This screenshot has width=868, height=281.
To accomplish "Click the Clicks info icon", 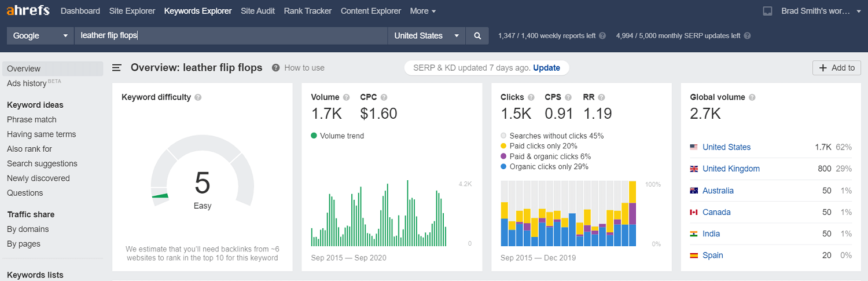I will pos(531,97).
